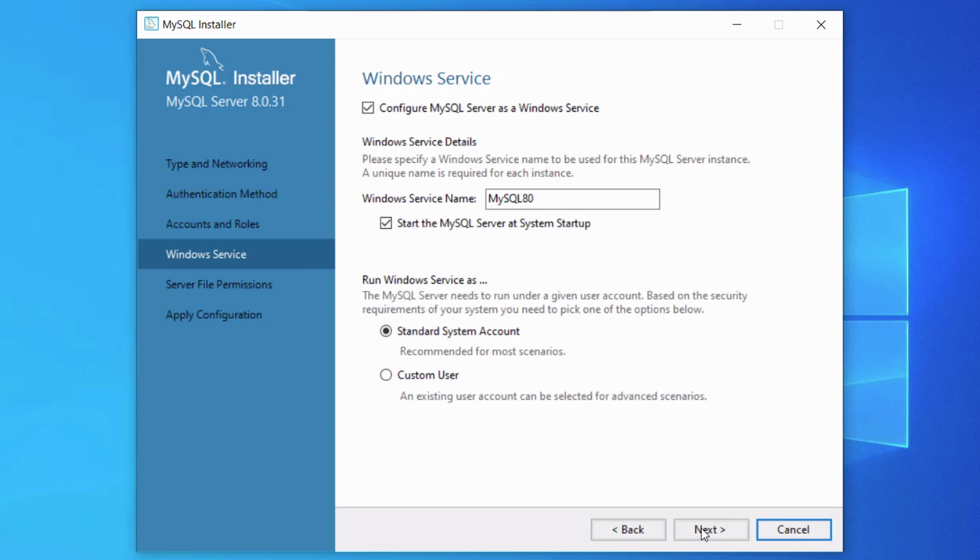Toggle Configure MySQL Server as Windows Service

(368, 108)
